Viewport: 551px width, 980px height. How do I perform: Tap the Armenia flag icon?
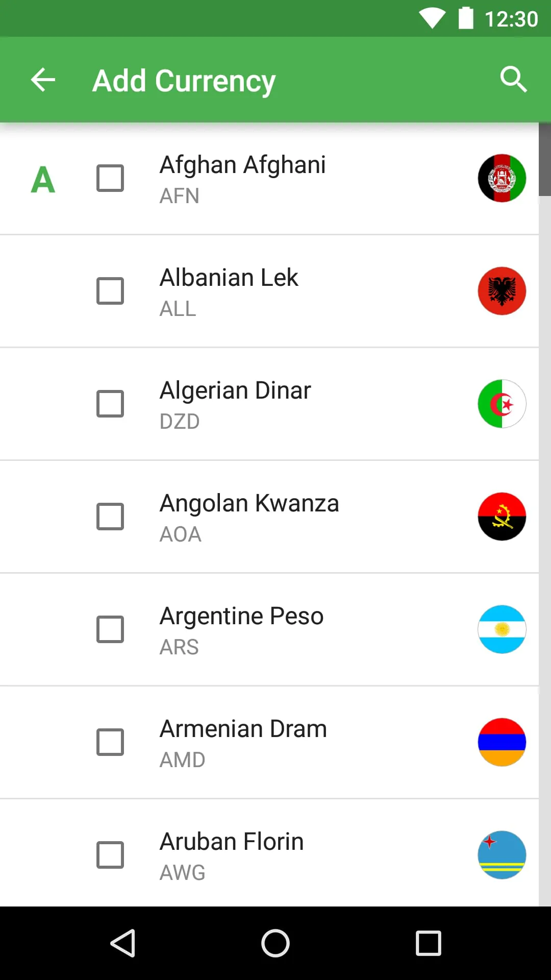(502, 742)
